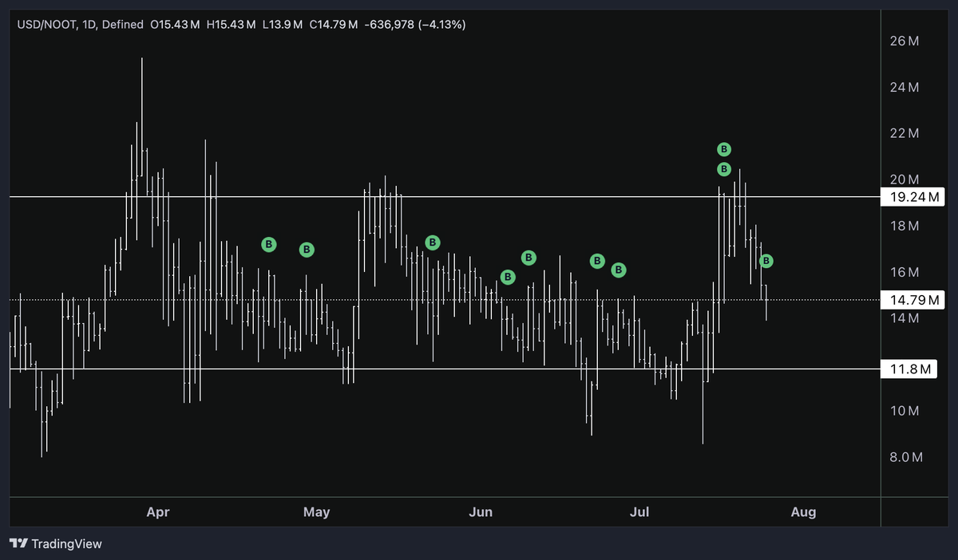Image resolution: width=958 pixels, height=560 pixels.
Task: Click the 26 M price axis label
Action: (904, 41)
